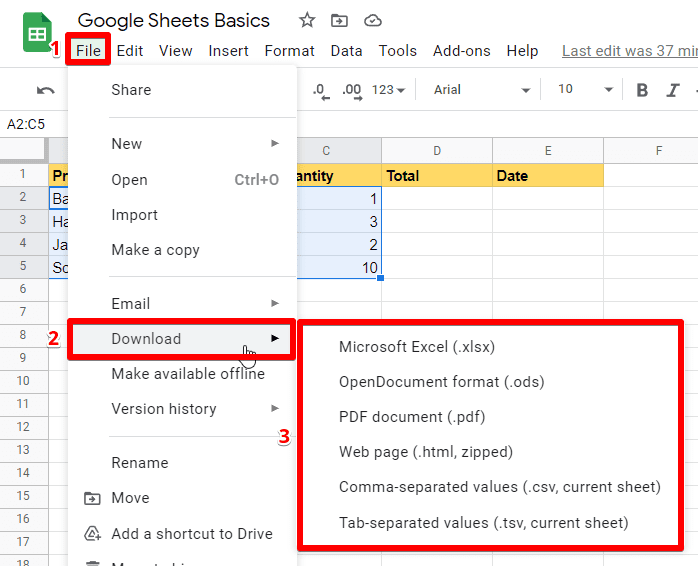Image resolution: width=698 pixels, height=566 pixels.
Task: Select column C header
Action: point(339,151)
